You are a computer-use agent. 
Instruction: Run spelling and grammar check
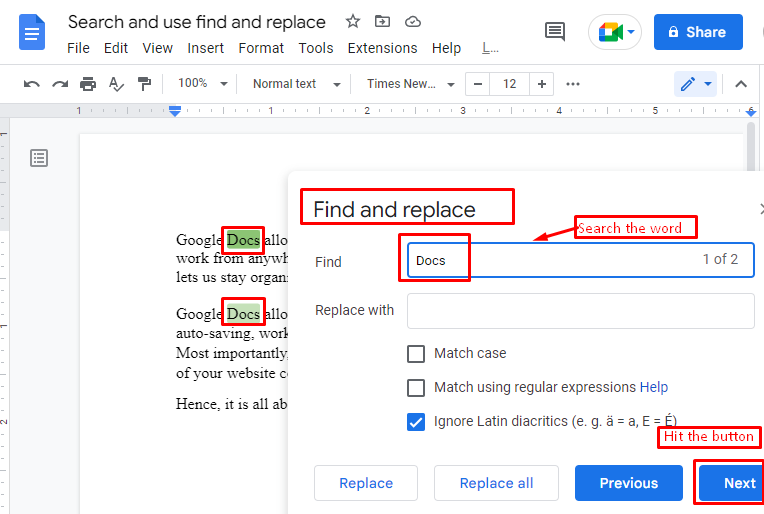click(x=116, y=84)
